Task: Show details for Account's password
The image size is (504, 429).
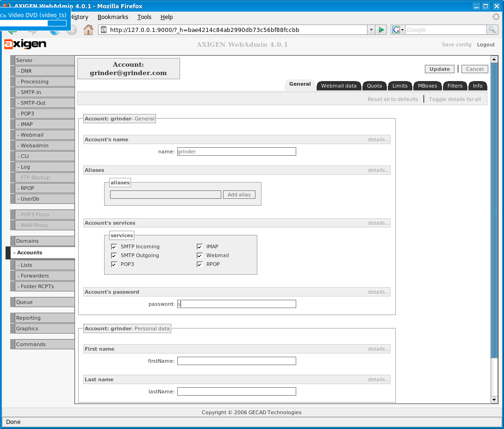Action: [x=378, y=292]
